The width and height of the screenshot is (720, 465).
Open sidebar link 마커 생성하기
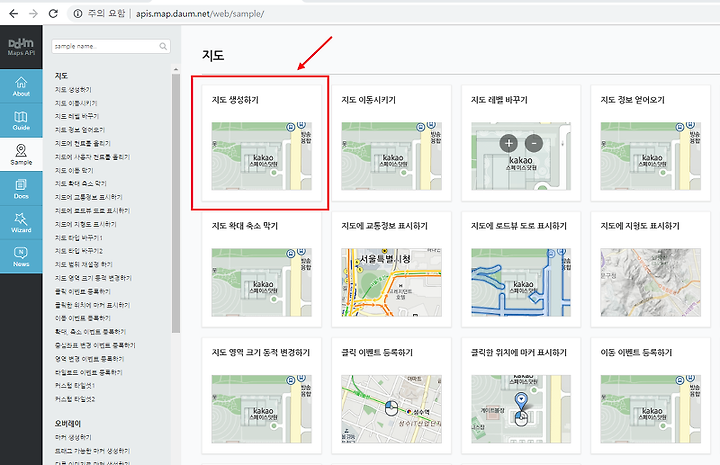[73, 437]
